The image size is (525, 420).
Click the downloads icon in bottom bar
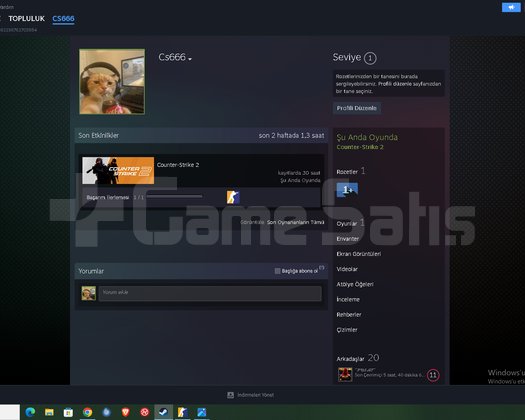(230, 395)
